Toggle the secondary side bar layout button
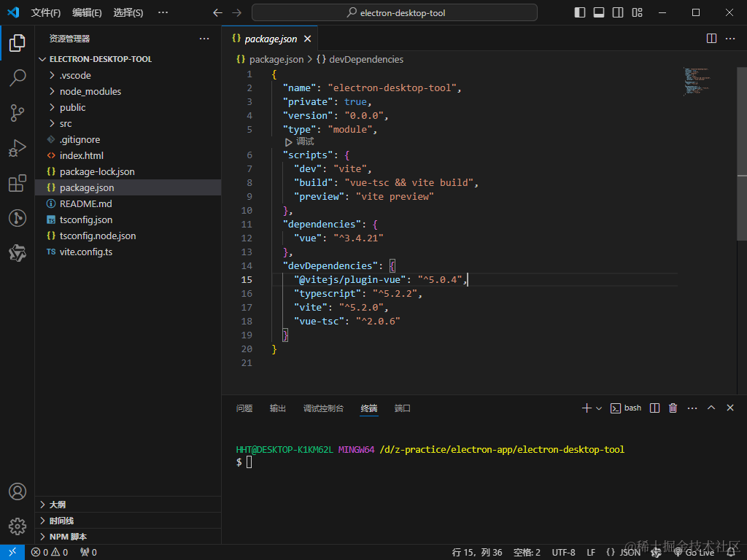This screenshot has width=747, height=560. (x=618, y=12)
